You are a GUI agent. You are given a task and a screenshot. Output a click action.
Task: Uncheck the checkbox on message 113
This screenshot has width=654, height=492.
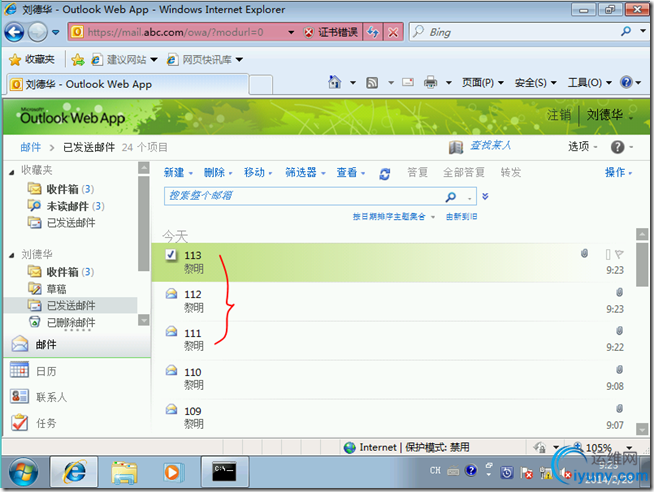tap(171, 254)
